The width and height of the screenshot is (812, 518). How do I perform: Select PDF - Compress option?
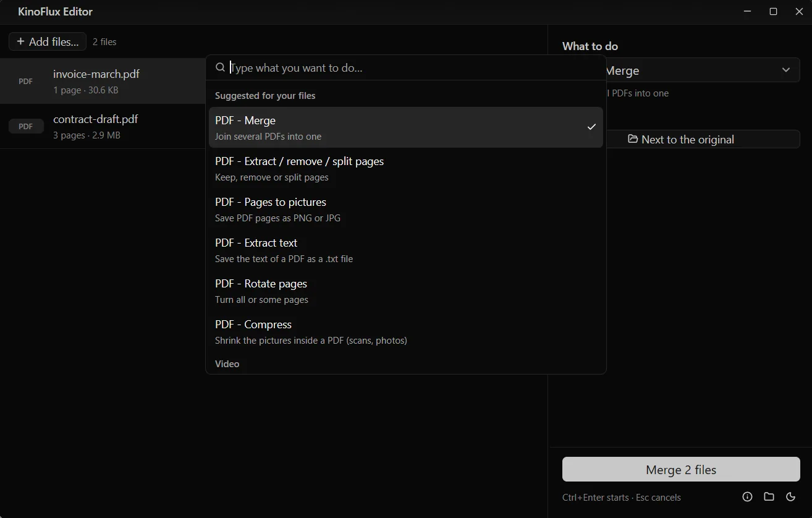coord(406,331)
